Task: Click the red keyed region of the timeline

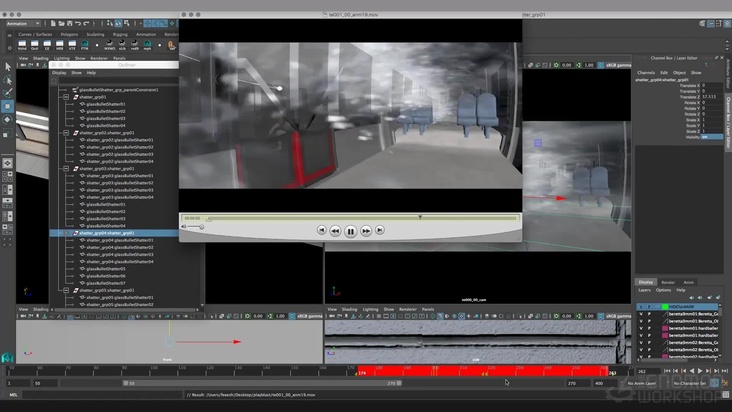Action: 480,371
